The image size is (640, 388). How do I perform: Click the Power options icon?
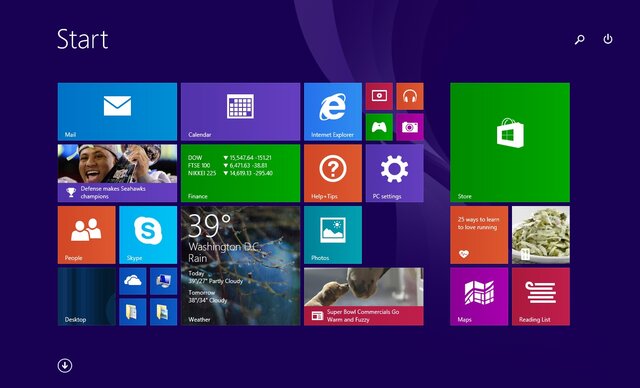(608, 39)
